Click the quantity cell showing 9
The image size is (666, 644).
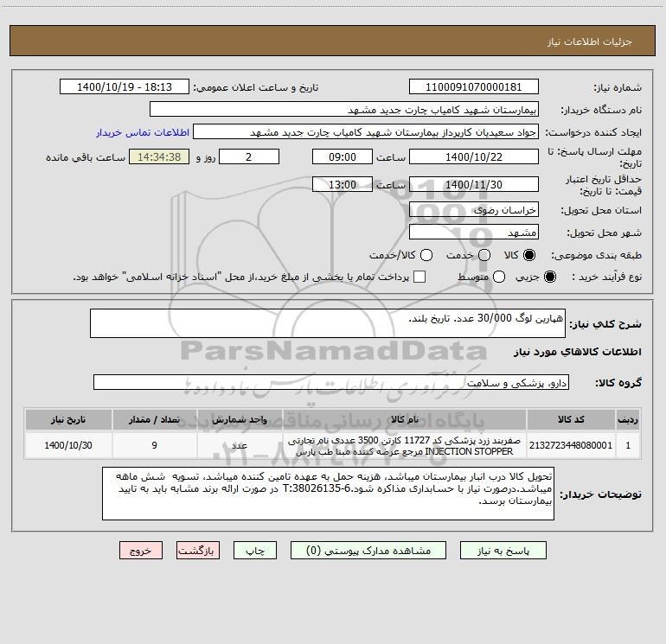click(154, 445)
